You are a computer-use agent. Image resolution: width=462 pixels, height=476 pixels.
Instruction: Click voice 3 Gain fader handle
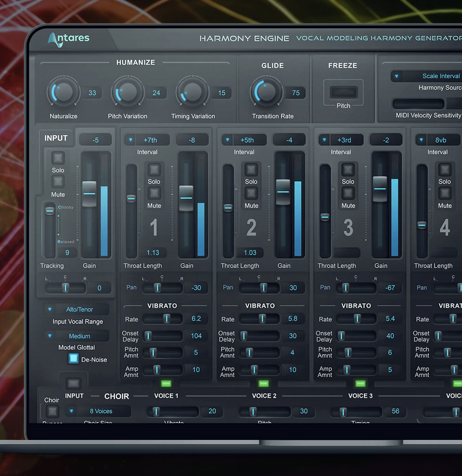tap(380, 189)
